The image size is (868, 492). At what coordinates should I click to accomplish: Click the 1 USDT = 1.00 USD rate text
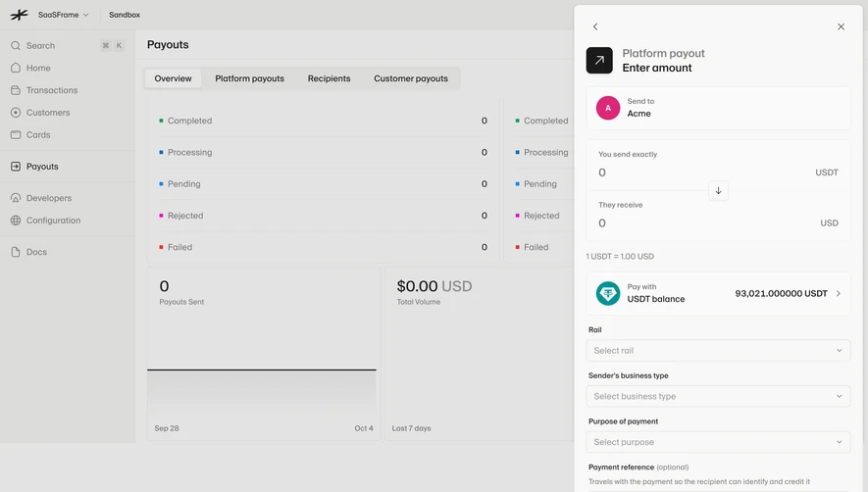coord(620,256)
